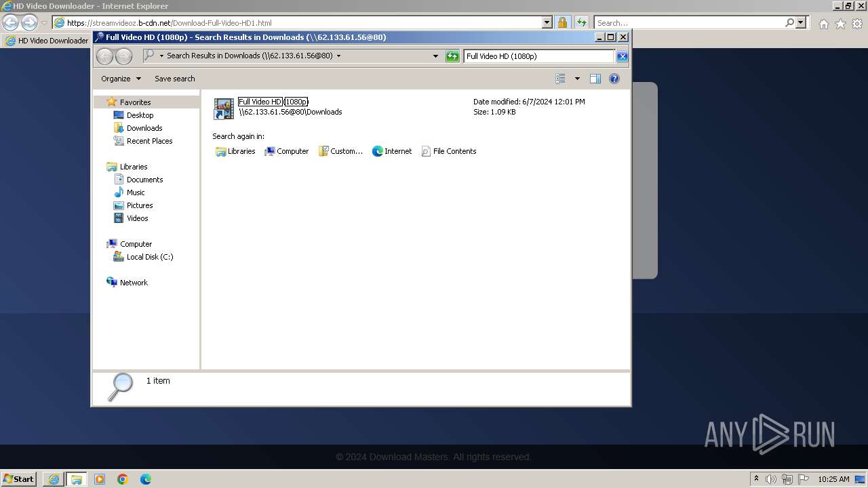Open Windows Media Player taskbar icon
This screenshot has height=488, width=868.
100,479
